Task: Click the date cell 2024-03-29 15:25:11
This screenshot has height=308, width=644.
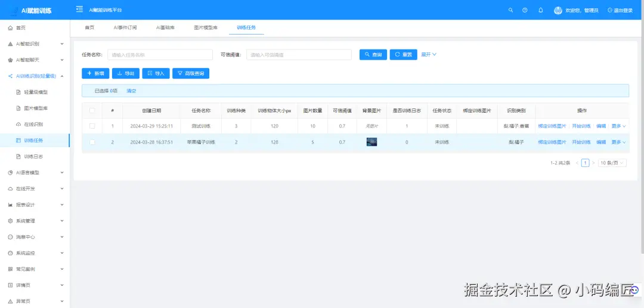Action: [x=151, y=126]
